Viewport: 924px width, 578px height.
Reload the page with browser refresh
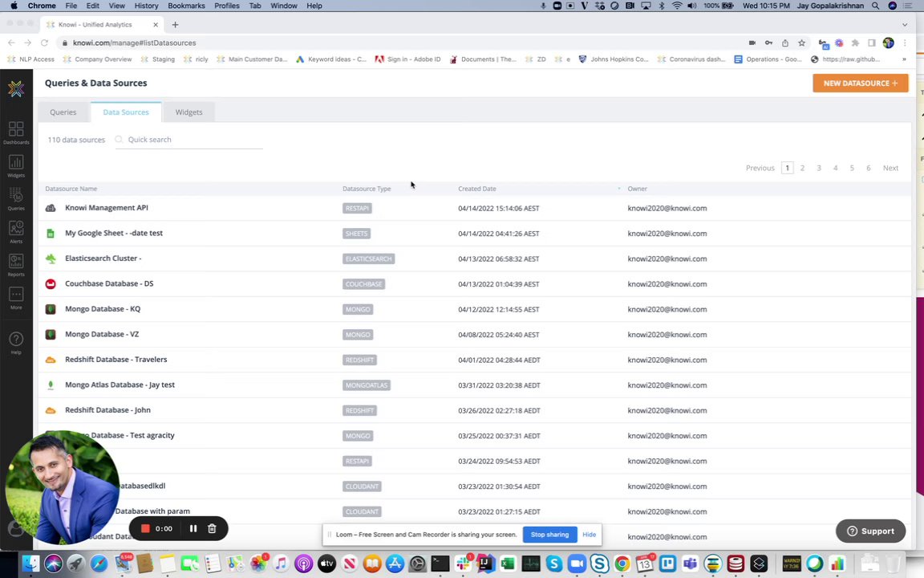(44, 43)
